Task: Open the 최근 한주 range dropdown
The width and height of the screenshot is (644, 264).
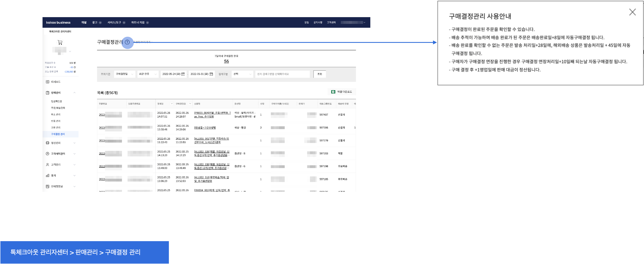Action: pyautogui.click(x=148, y=74)
